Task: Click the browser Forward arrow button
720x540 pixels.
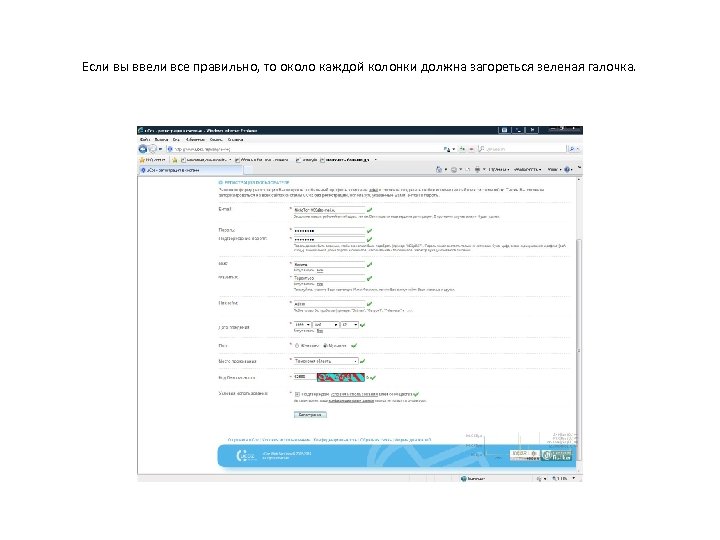Action: point(152,149)
